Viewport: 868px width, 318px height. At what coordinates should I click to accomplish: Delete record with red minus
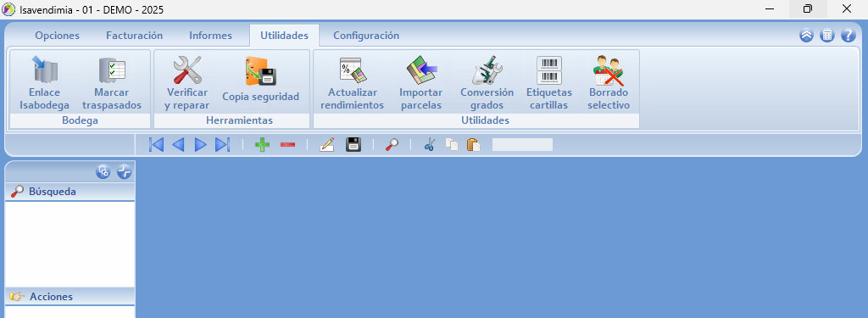pyautogui.click(x=287, y=145)
